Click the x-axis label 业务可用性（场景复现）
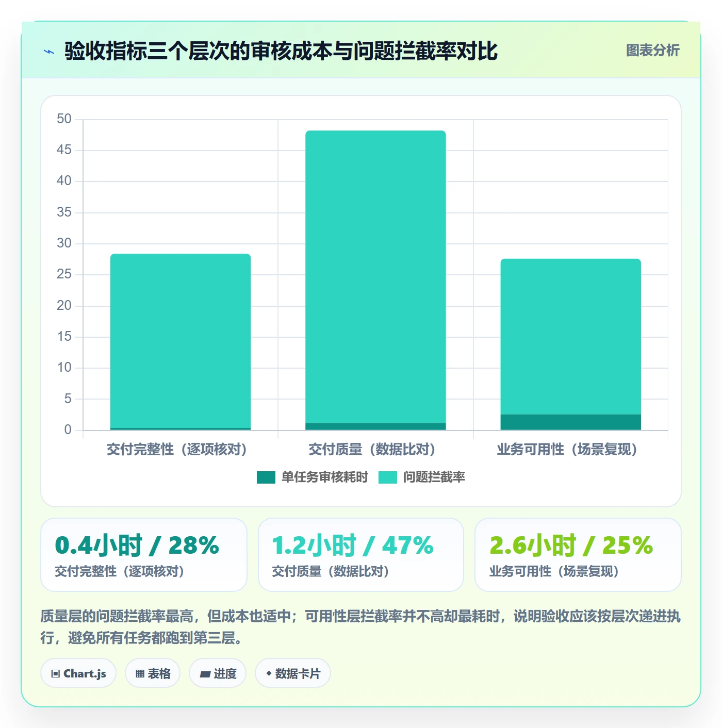722x728 pixels. point(567,450)
